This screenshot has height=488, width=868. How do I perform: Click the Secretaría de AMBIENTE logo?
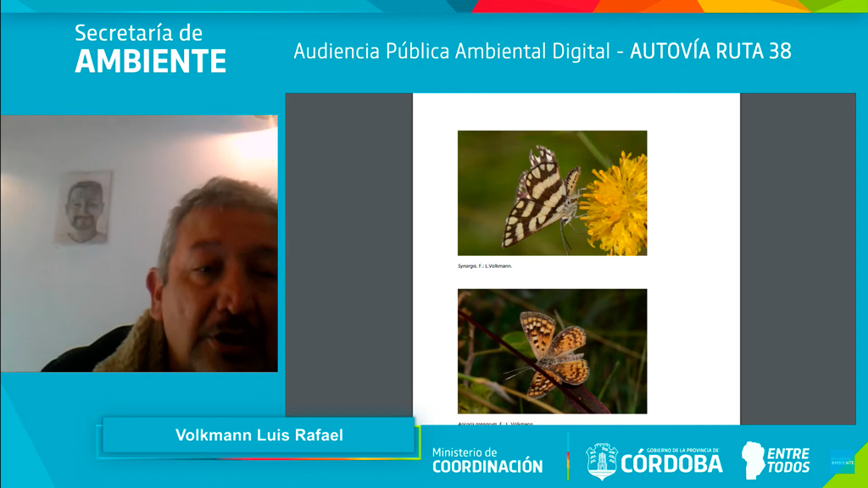click(x=150, y=48)
